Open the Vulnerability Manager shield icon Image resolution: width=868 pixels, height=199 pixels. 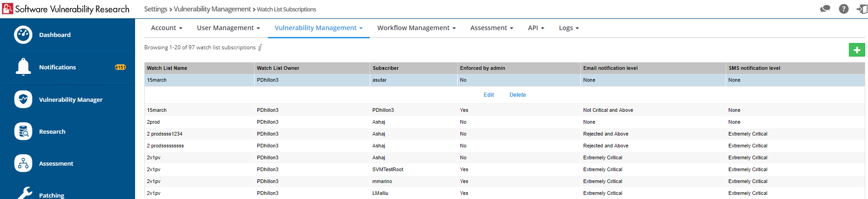click(23, 99)
